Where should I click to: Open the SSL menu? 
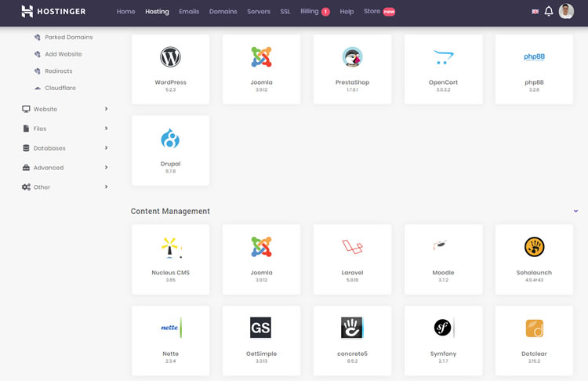[x=285, y=12]
